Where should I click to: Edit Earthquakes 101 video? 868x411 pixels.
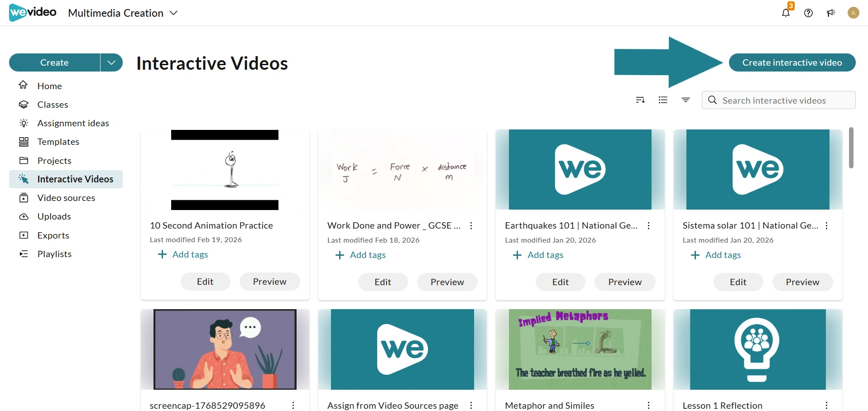coord(560,282)
